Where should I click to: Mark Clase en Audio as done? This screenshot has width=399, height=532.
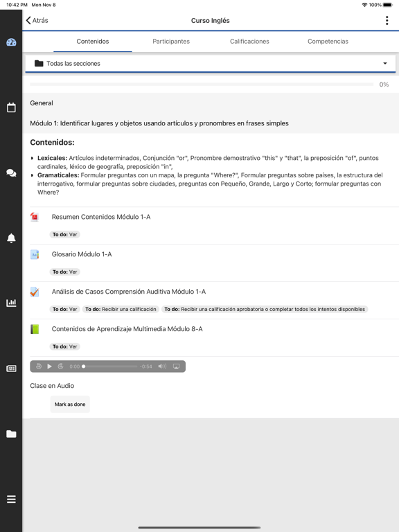[x=70, y=405]
